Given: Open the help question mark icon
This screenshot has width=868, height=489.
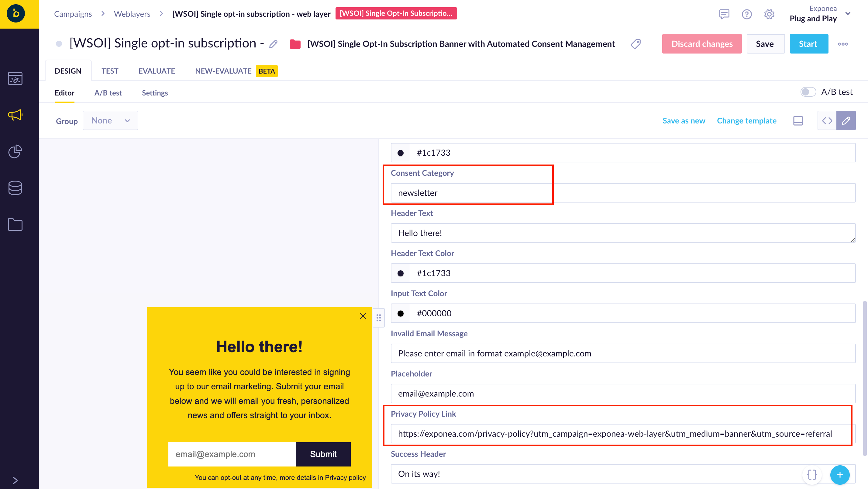Looking at the screenshot, I should pos(747,14).
